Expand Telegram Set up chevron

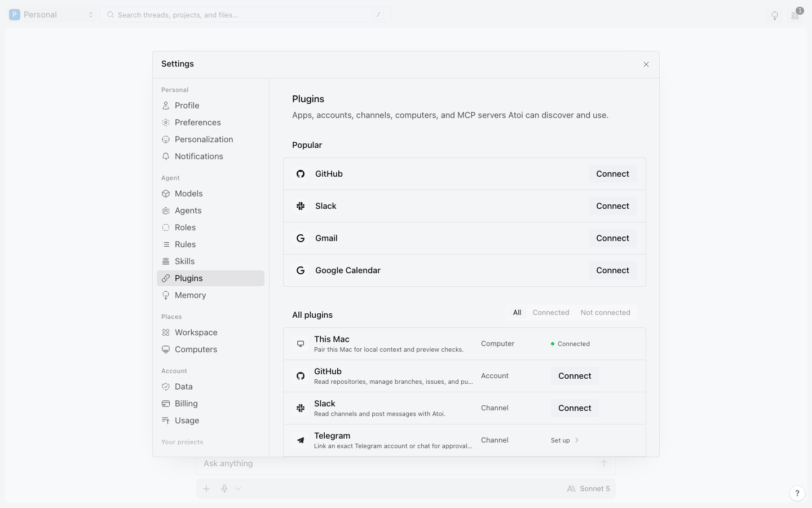pos(577,440)
